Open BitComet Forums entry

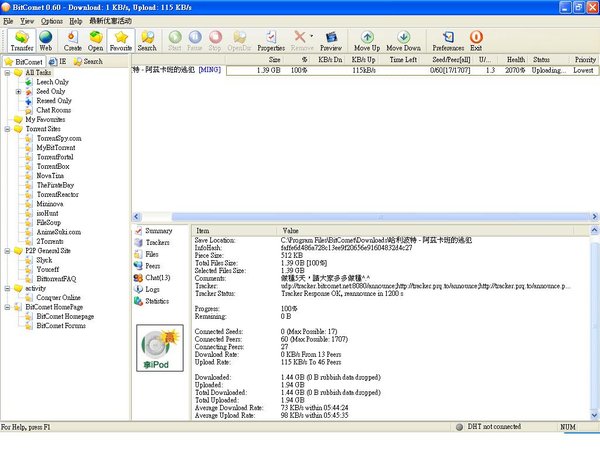point(61,326)
